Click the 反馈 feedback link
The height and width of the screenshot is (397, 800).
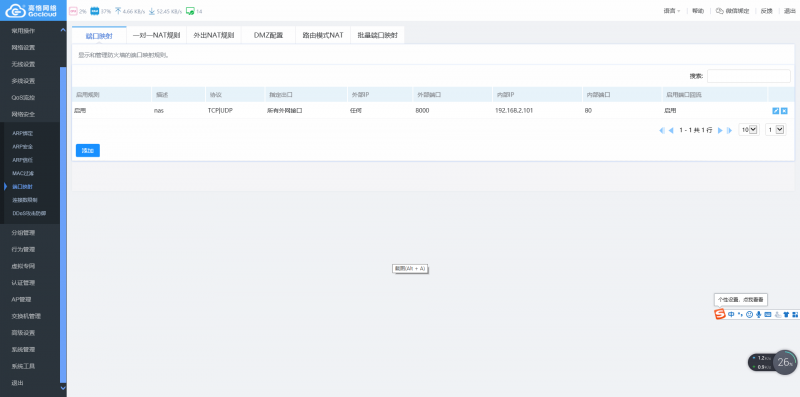[x=766, y=11]
